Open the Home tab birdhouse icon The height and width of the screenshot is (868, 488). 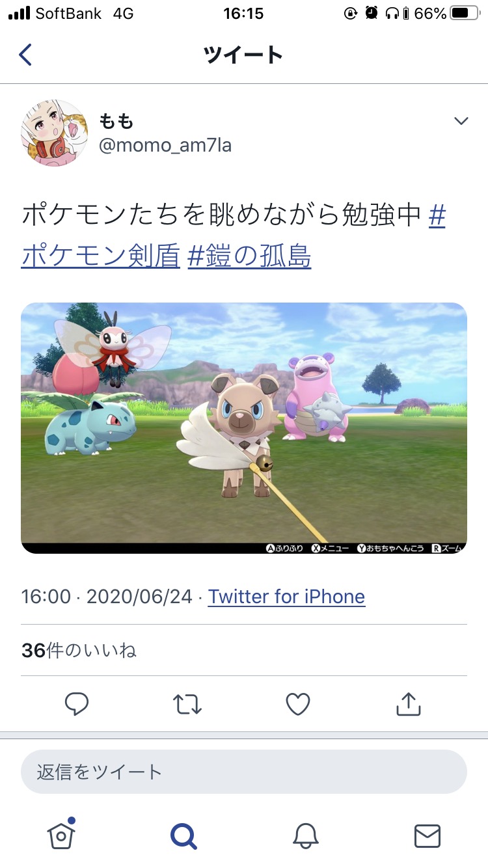tap(62, 835)
